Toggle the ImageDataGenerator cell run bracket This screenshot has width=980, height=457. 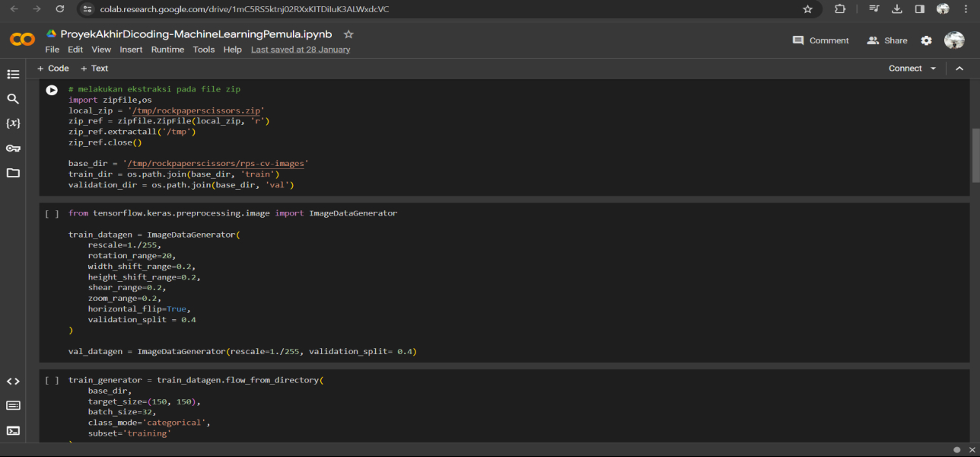click(x=52, y=214)
